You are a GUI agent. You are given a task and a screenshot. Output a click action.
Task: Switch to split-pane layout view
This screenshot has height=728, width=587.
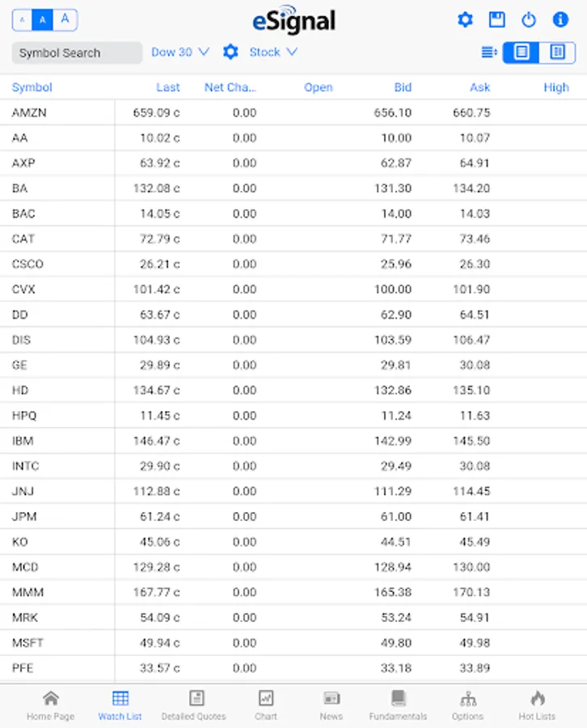[557, 52]
